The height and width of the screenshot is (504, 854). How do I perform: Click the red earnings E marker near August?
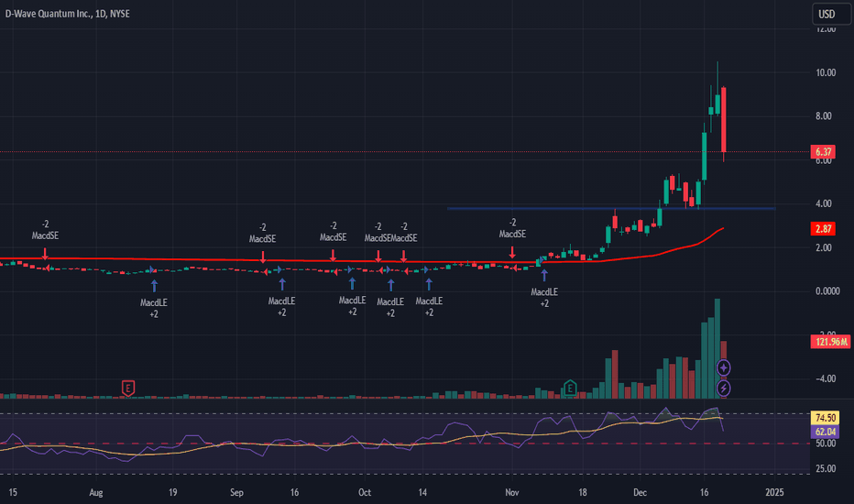coord(128,389)
